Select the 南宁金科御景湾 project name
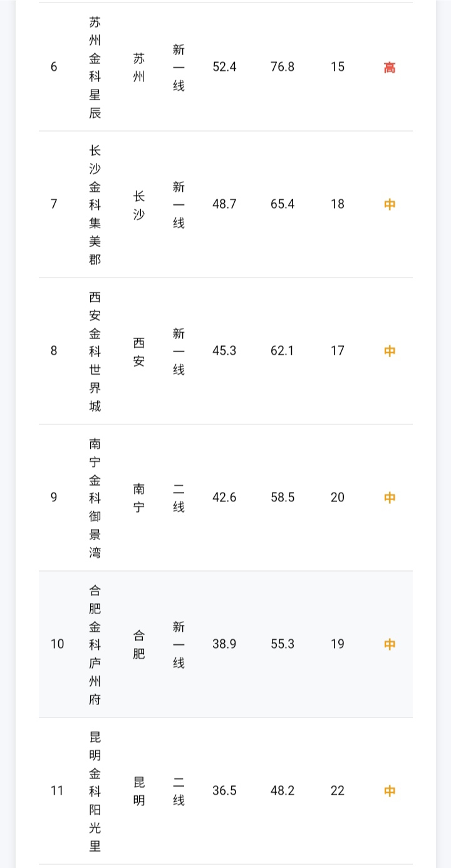The width and height of the screenshot is (451, 868). (95, 498)
